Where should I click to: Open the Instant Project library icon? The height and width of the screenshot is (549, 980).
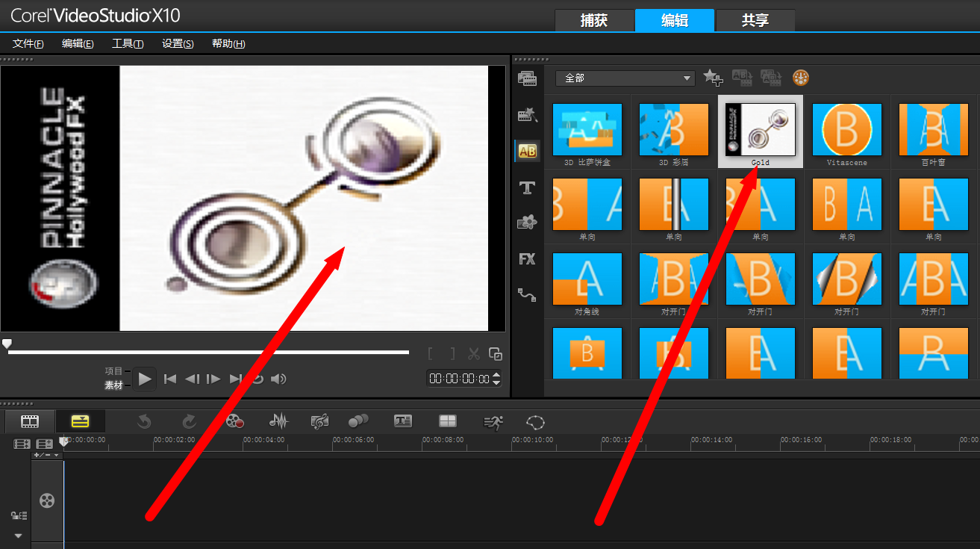[x=528, y=115]
